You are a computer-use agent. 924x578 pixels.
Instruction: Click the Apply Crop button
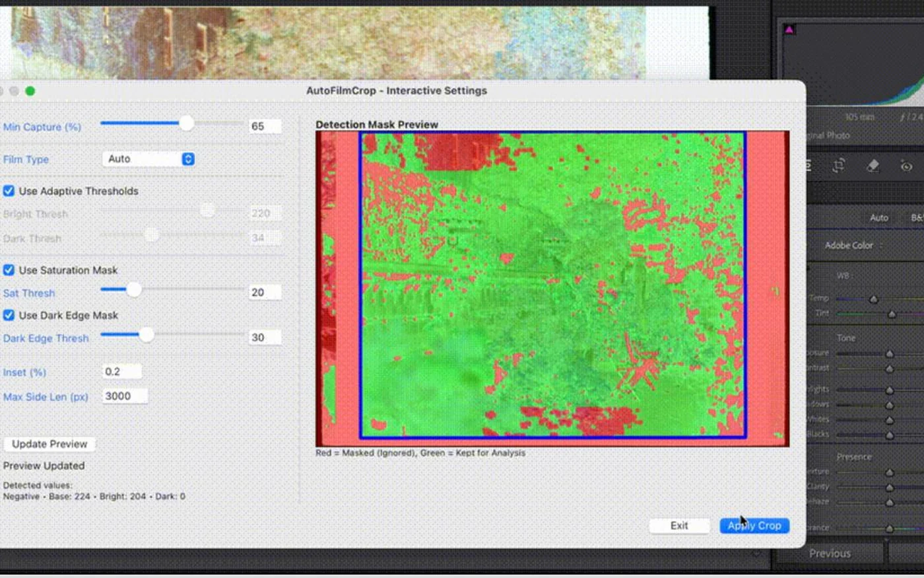click(x=754, y=526)
